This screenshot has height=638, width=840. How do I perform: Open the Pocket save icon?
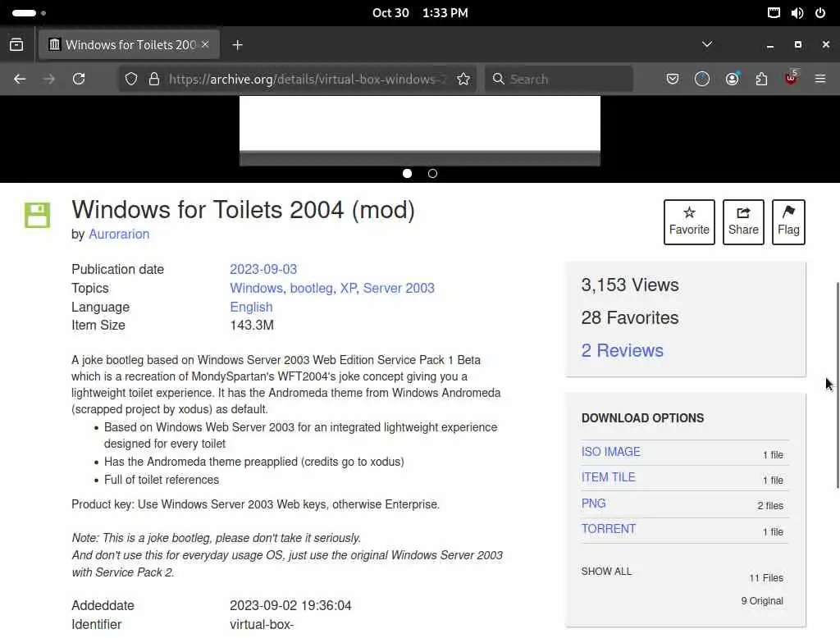[x=673, y=80]
